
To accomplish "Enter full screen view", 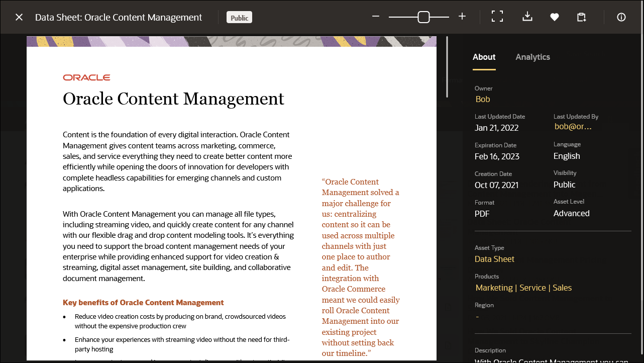I will (497, 17).
